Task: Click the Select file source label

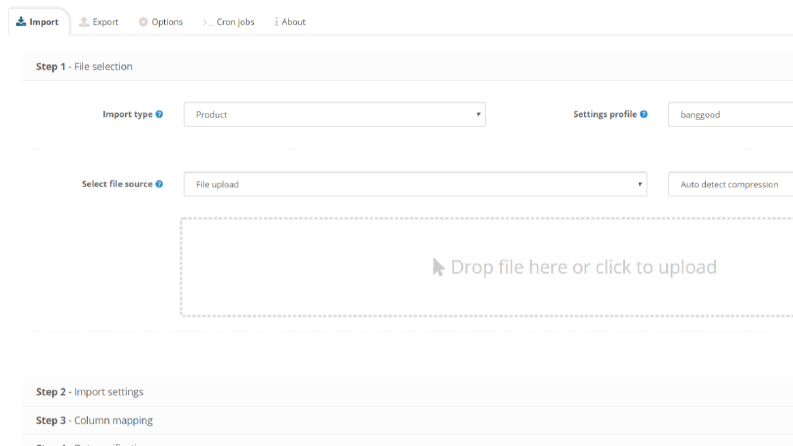Action: coord(117,184)
